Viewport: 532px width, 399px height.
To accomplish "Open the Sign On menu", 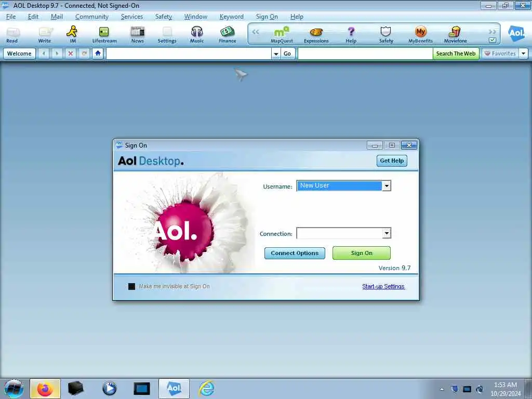I will coord(267,17).
